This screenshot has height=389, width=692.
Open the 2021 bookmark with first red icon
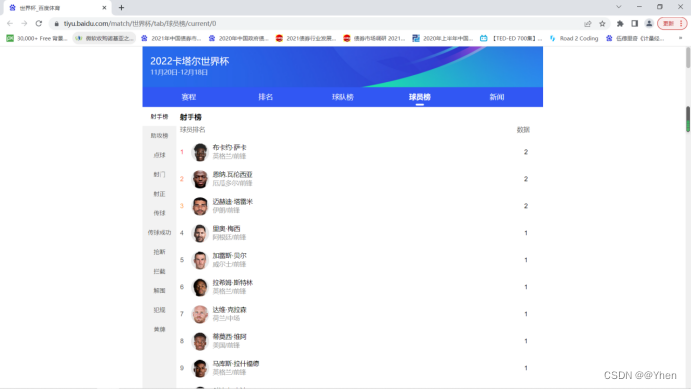pos(306,38)
